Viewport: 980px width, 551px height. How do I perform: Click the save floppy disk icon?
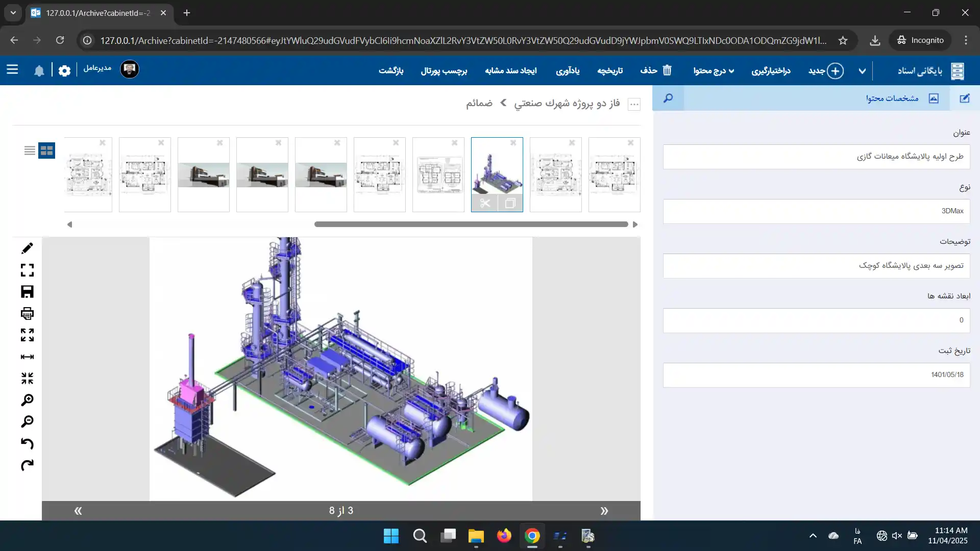(x=27, y=292)
